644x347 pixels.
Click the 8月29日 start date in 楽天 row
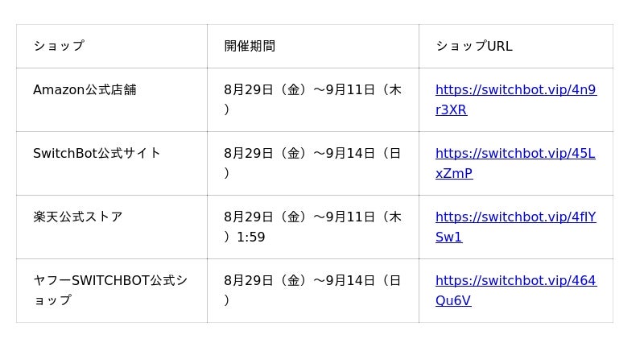tap(245, 217)
